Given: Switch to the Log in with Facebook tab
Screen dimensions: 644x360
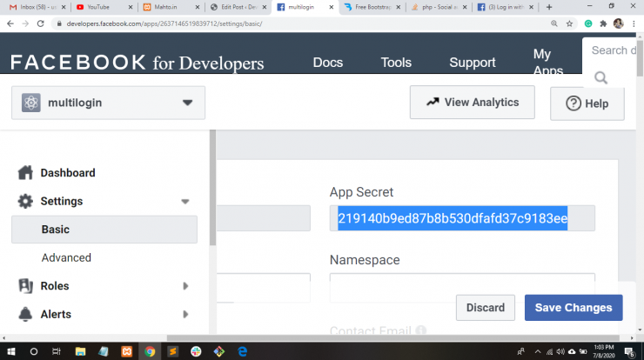Looking at the screenshot, I should 506,7.
